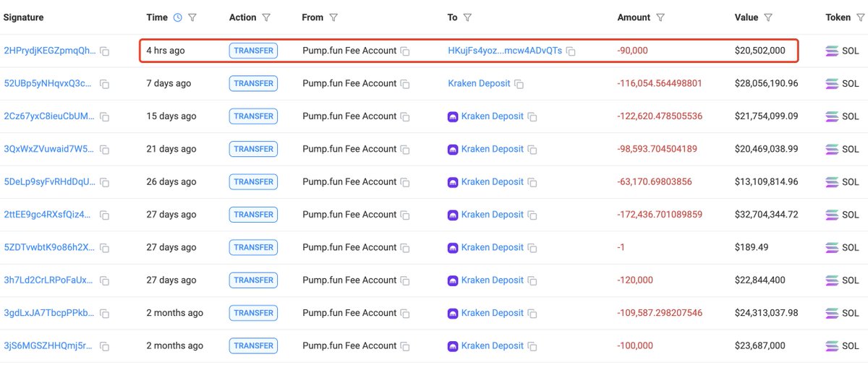The height and width of the screenshot is (365, 868).
Task: Open the HKujFs4yoz...mcw4ADvQTs account link
Action: tap(505, 51)
